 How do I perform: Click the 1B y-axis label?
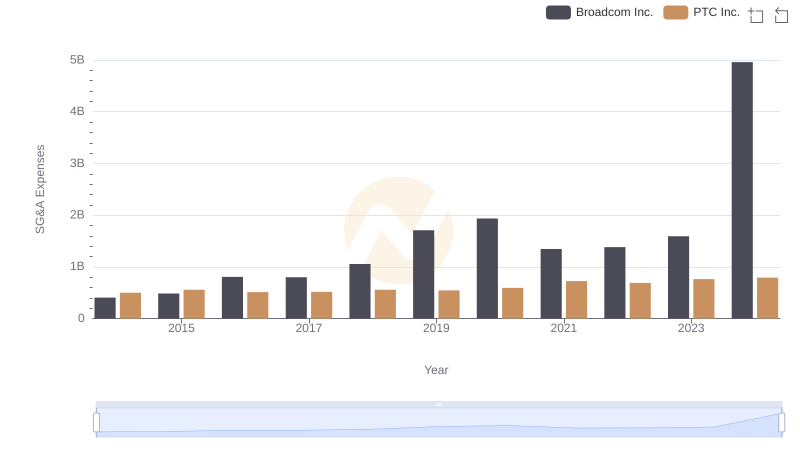(77, 266)
